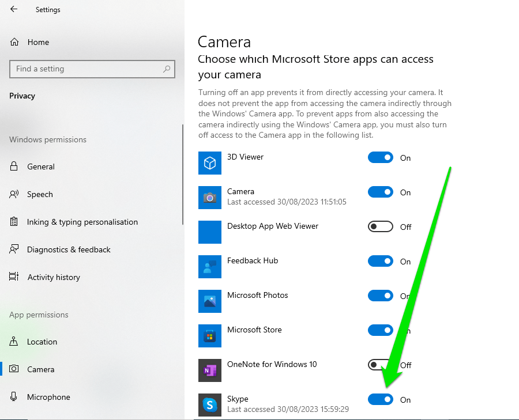The width and height of the screenshot is (519, 420).
Task: Click the Inking & typing clipboard icon
Action: click(x=14, y=222)
